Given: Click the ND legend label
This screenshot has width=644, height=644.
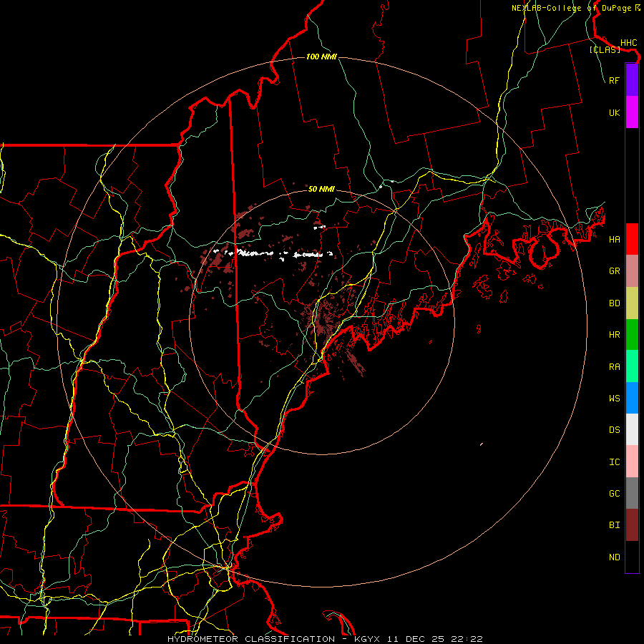Looking at the screenshot, I should 614,557.
